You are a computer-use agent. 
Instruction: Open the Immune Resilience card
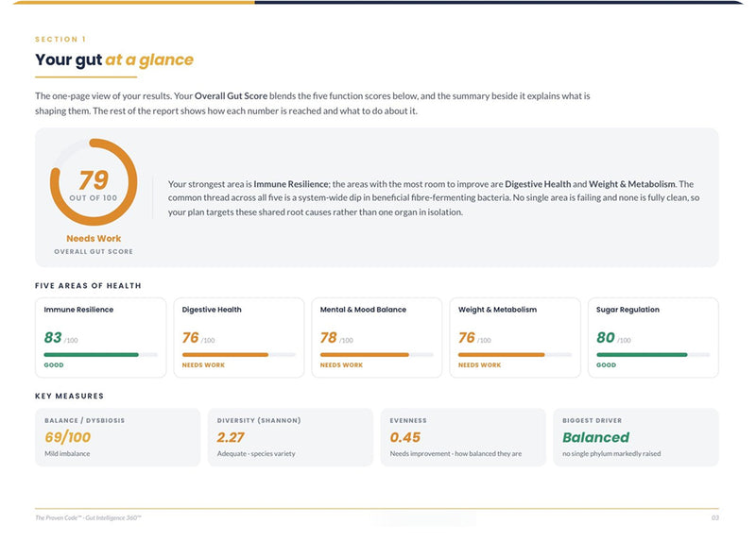click(x=101, y=337)
